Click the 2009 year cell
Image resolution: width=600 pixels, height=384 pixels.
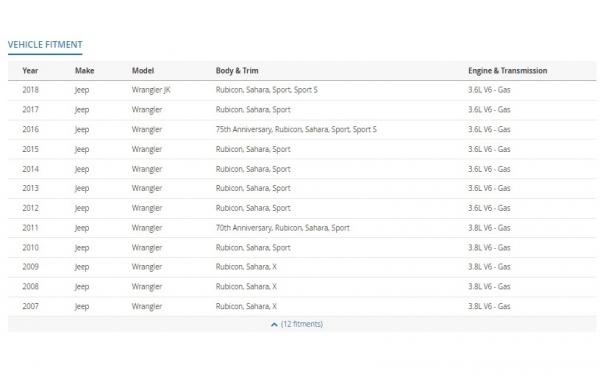[x=31, y=267]
